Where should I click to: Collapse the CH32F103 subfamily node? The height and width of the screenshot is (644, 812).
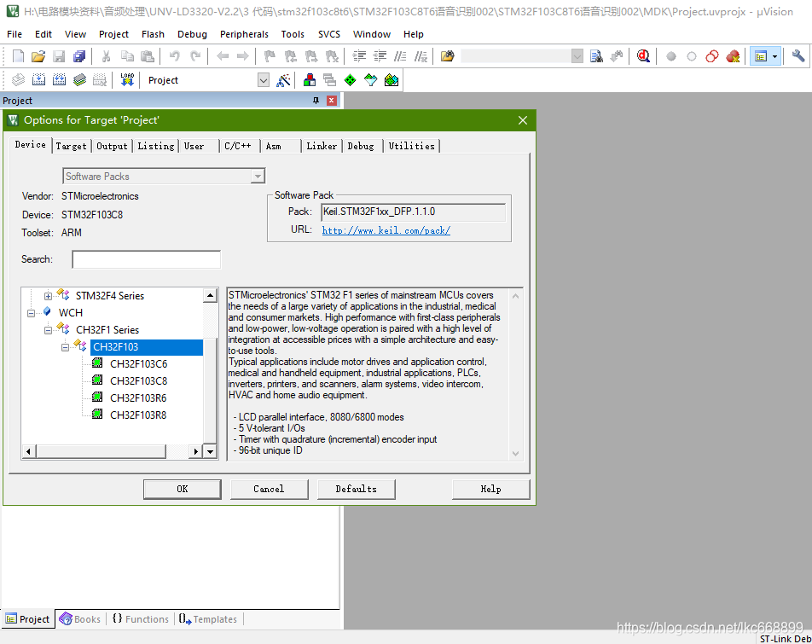click(65, 347)
